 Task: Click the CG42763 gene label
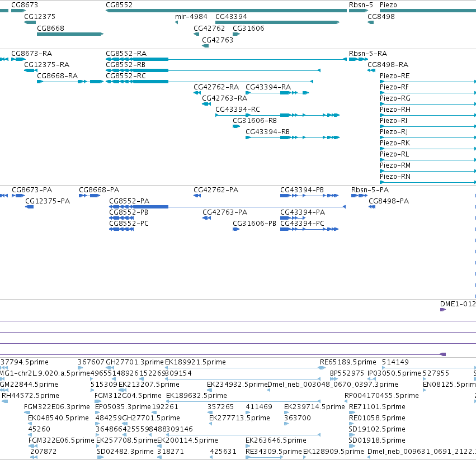(x=218, y=40)
